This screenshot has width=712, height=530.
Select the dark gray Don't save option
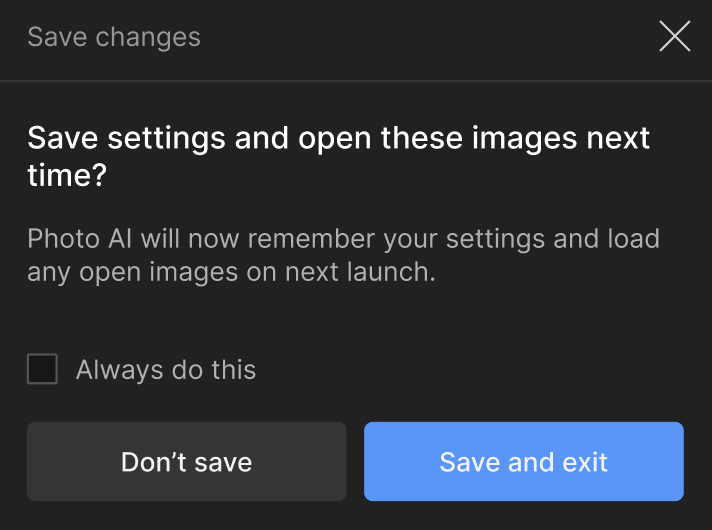point(186,462)
